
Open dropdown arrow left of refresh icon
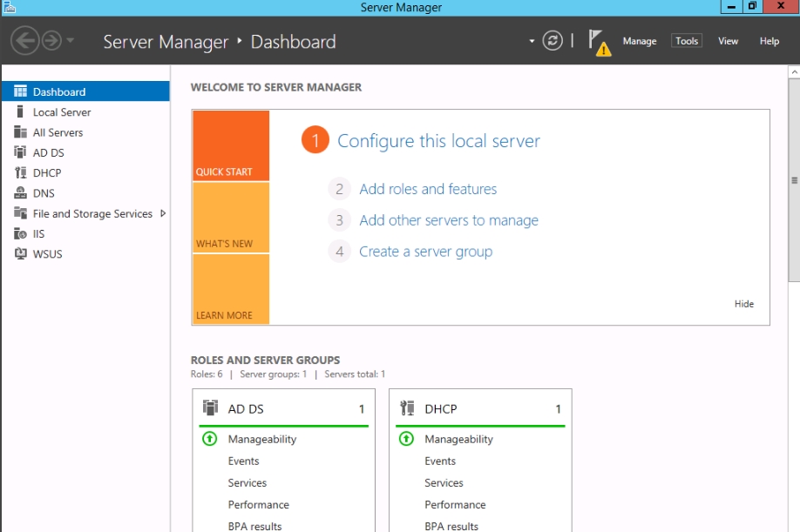click(x=532, y=41)
